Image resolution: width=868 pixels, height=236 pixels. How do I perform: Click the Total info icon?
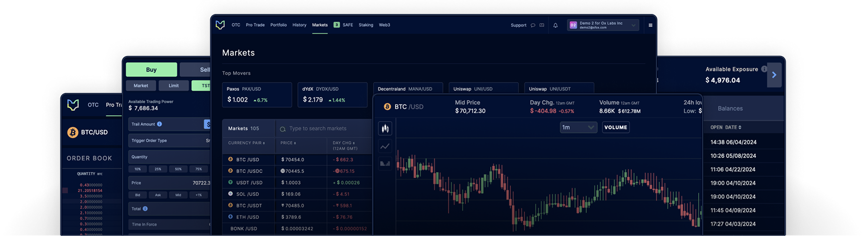click(145, 208)
